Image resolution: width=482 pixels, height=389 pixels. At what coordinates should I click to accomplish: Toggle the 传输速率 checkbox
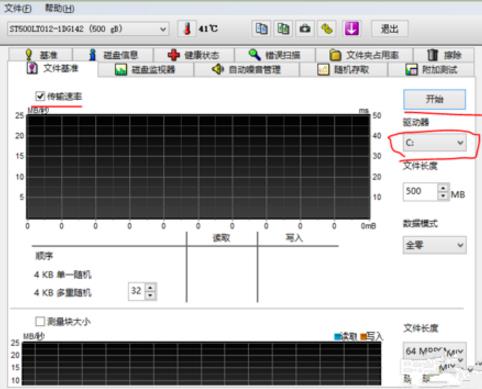pyautogui.click(x=40, y=96)
